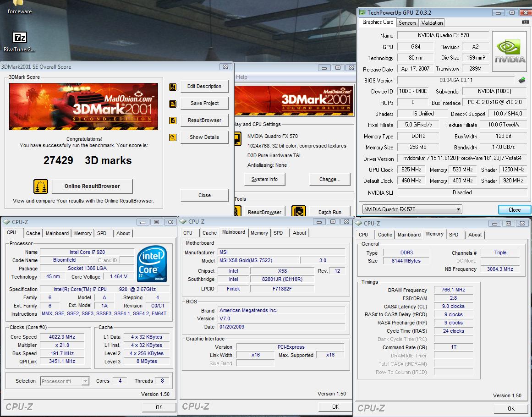The image size is (532, 417).
Task: Click the Batch Run icon in 3DMark
Action: click(299, 211)
